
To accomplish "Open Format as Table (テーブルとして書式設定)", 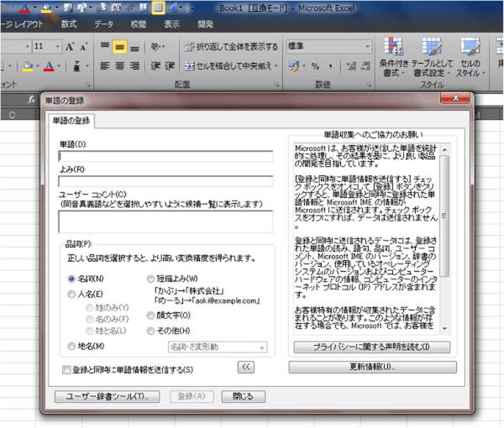I will tap(432, 57).
